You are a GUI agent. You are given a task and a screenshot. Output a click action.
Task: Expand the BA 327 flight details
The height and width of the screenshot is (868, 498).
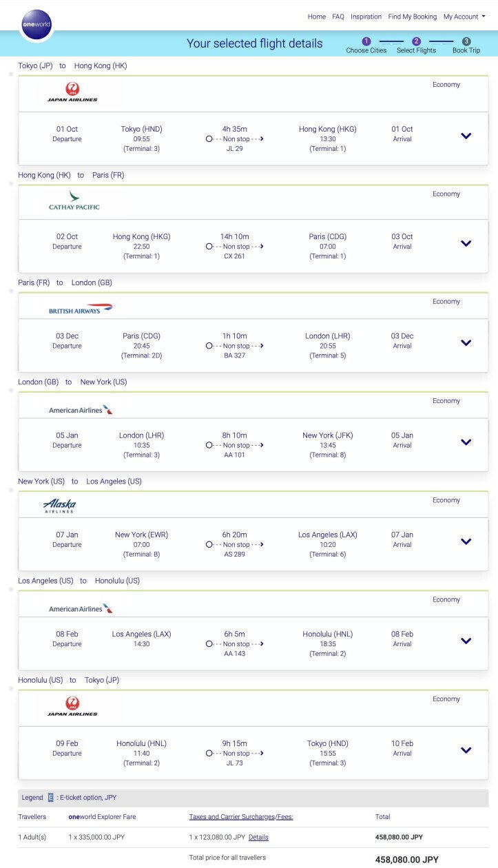point(466,343)
